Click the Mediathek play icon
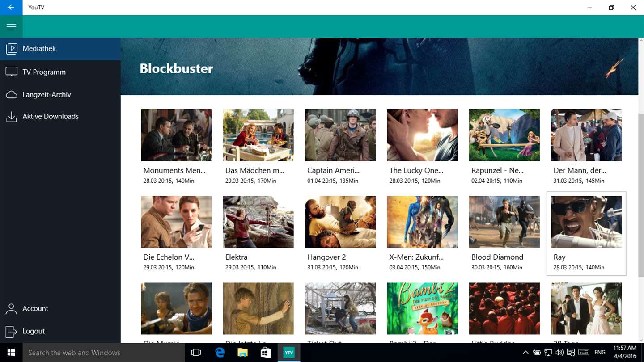This screenshot has height=362, width=644. [11, 48]
